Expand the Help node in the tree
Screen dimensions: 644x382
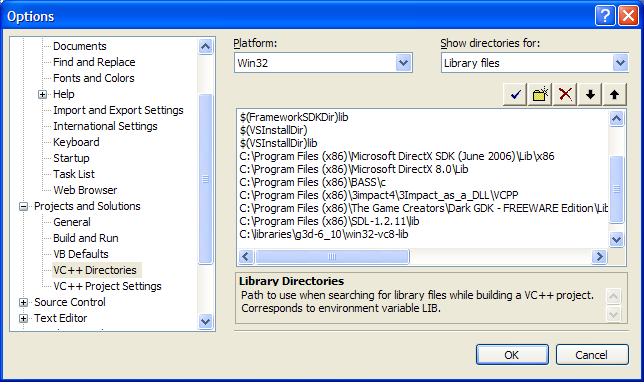tap(42, 94)
